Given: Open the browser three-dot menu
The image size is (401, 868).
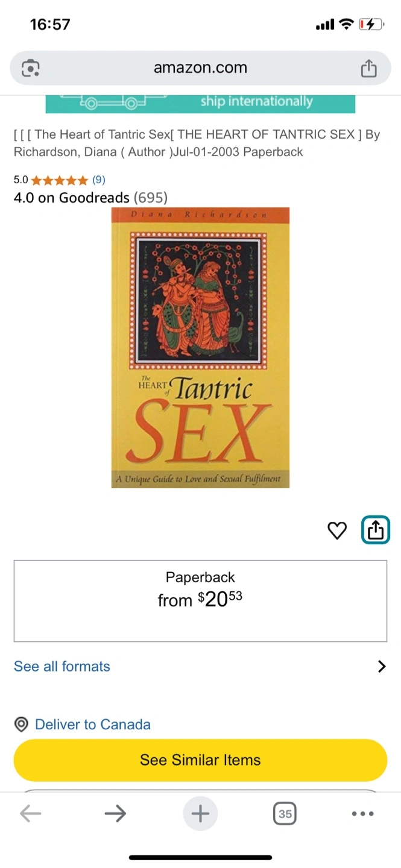Looking at the screenshot, I should pos(362,814).
